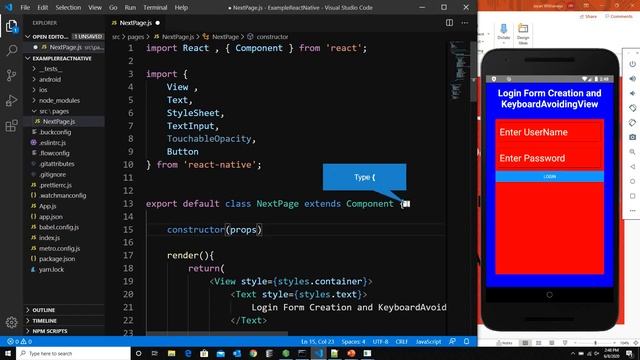The image size is (640, 360).
Task: Click the feedback icon in status bar
Action: point(452,342)
